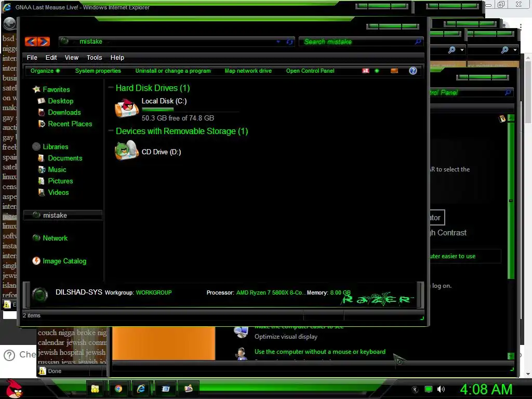Open the address bar dropdown arrow
532x399 pixels.
tap(278, 42)
